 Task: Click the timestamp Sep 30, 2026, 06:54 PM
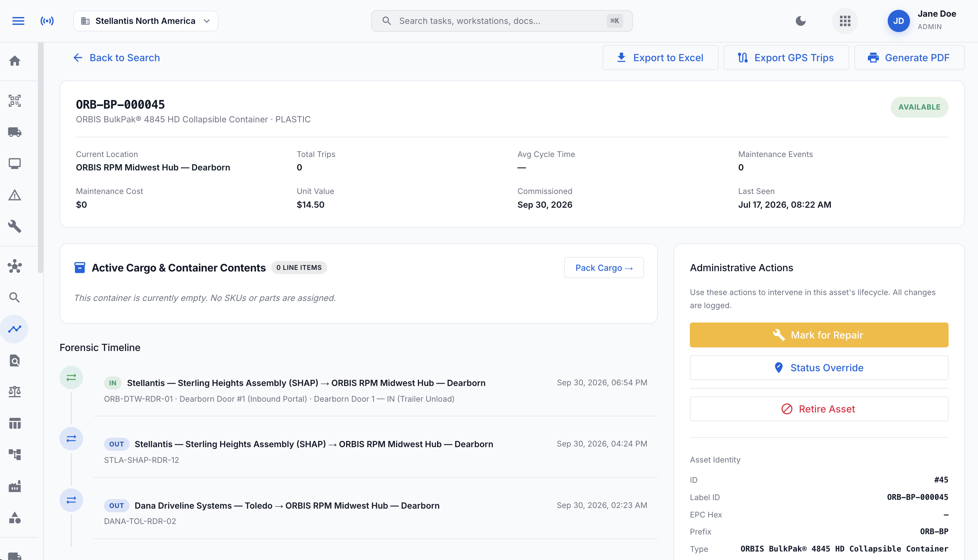(602, 383)
